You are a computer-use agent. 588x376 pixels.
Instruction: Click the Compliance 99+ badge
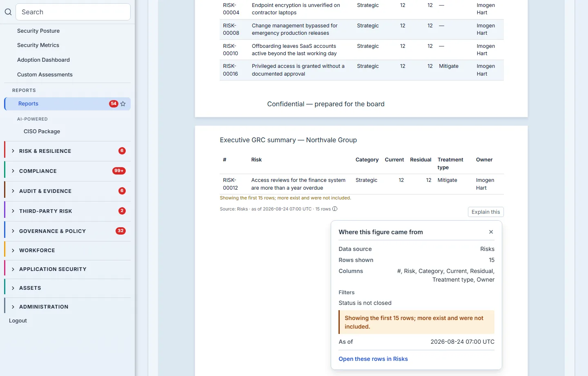[119, 171]
